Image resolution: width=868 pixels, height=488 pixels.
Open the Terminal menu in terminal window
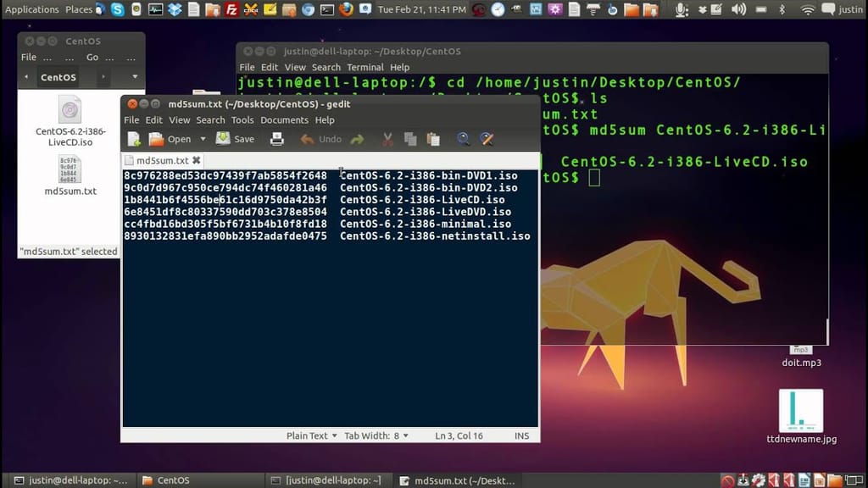pos(364,67)
